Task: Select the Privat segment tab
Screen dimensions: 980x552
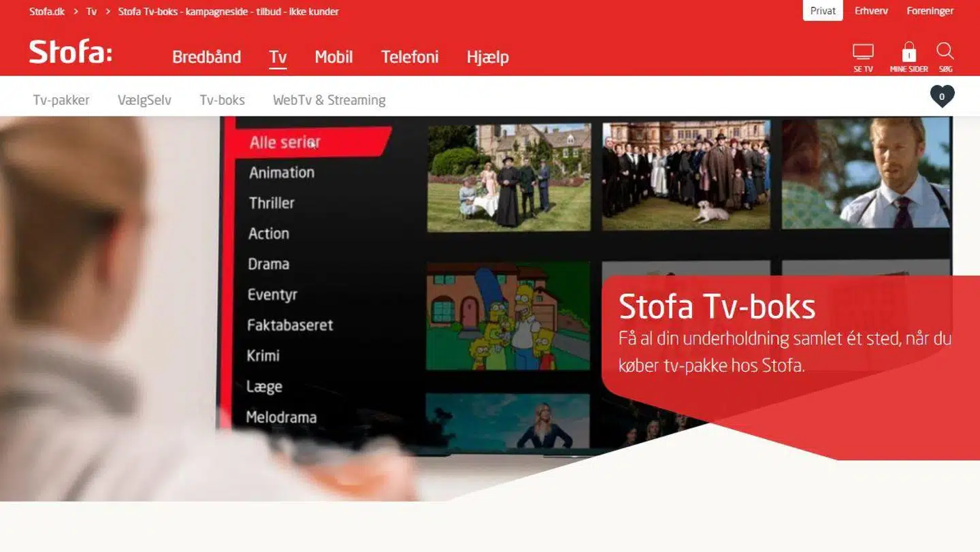Action: pyautogui.click(x=823, y=11)
